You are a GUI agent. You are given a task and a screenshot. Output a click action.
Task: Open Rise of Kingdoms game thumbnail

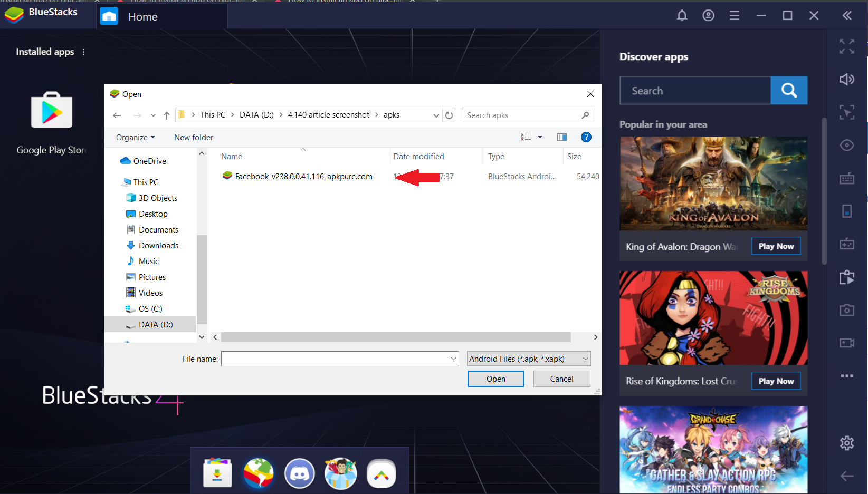coord(713,318)
